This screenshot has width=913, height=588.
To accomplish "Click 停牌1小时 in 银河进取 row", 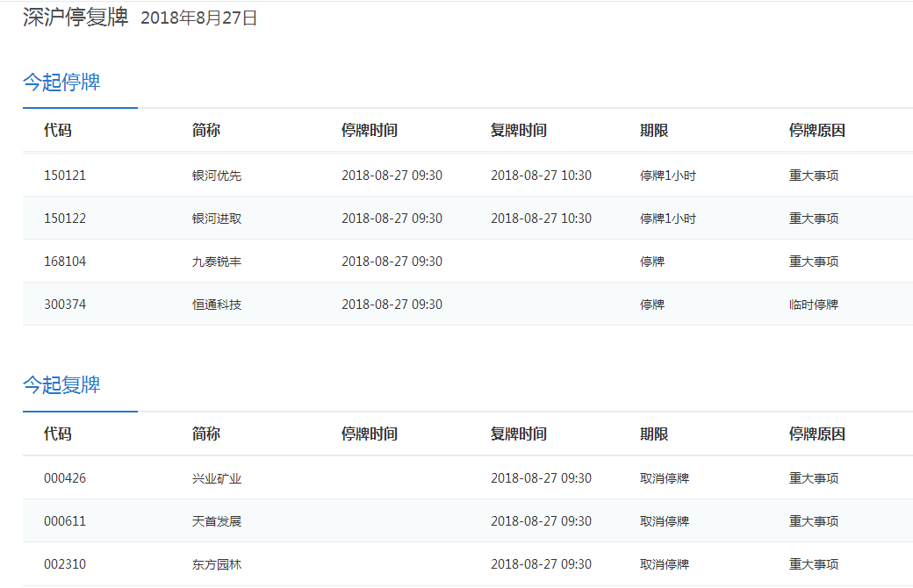I will 668,219.
